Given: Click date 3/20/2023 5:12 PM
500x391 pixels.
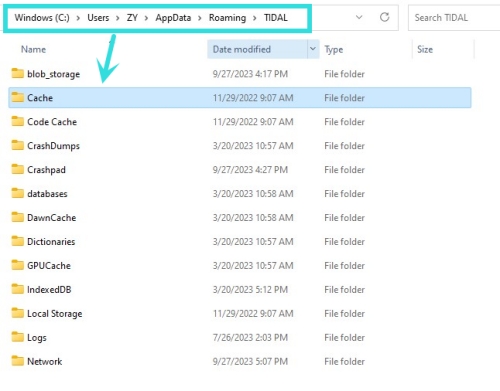Looking at the screenshot, I should point(250,290).
